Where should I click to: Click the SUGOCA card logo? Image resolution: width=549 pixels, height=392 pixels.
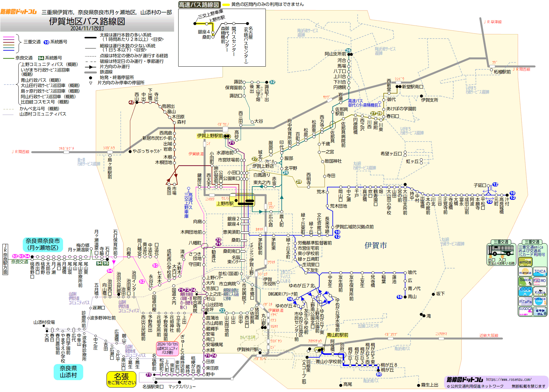pyautogui.click(x=525, y=311)
